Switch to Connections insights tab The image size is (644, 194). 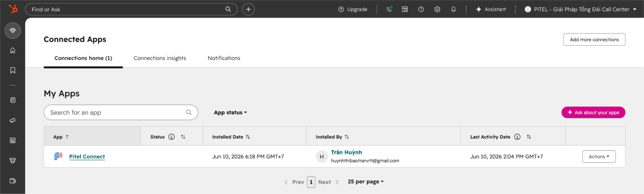(x=160, y=58)
